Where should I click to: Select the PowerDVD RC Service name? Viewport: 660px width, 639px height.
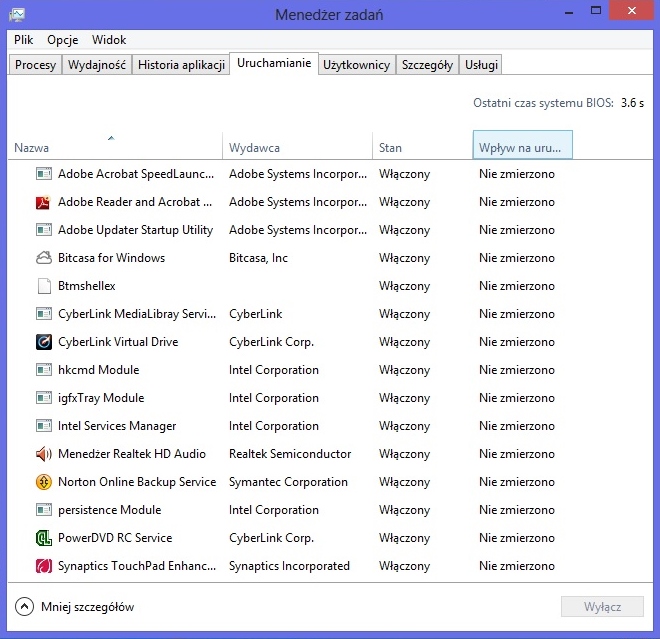coord(115,538)
